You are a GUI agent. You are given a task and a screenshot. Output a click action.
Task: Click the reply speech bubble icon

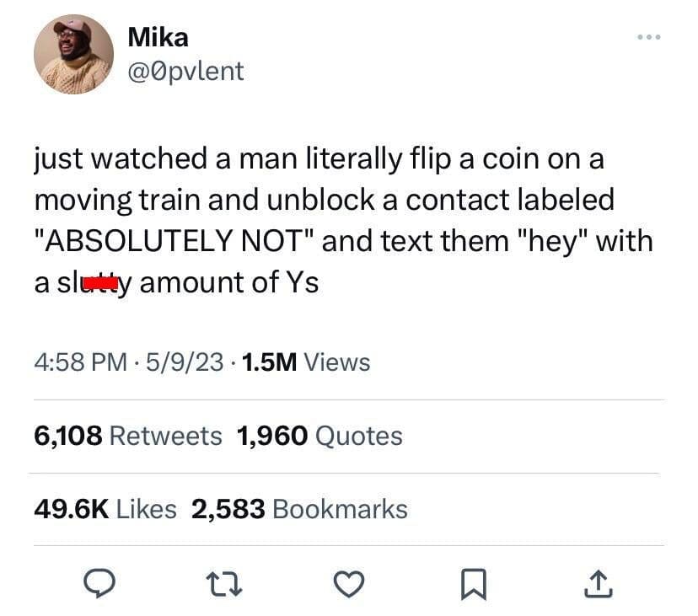(100, 583)
